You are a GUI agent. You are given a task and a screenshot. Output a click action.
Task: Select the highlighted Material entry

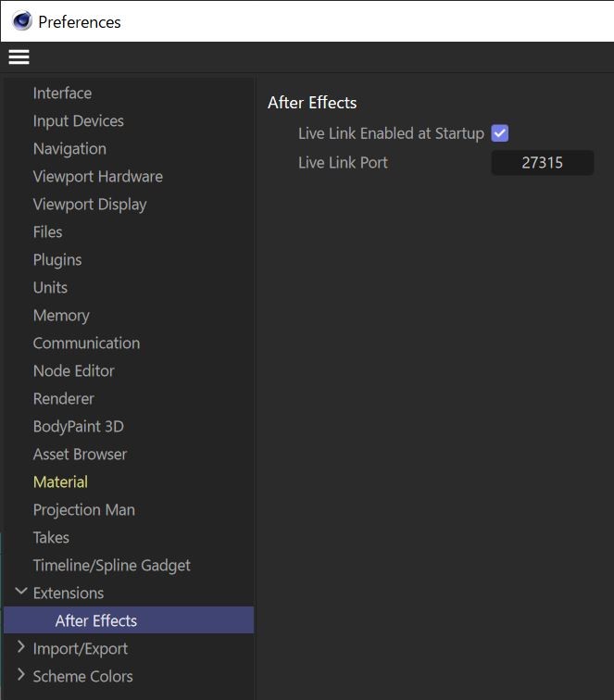(60, 482)
